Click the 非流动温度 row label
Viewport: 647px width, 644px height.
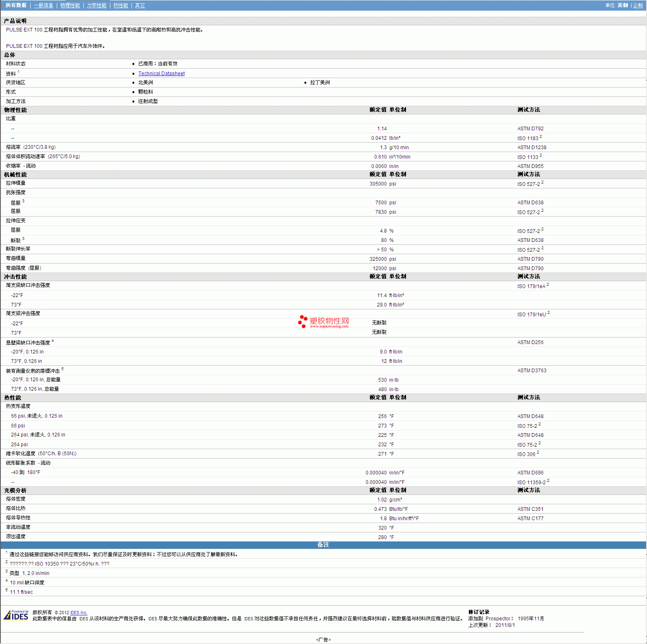click(18, 527)
